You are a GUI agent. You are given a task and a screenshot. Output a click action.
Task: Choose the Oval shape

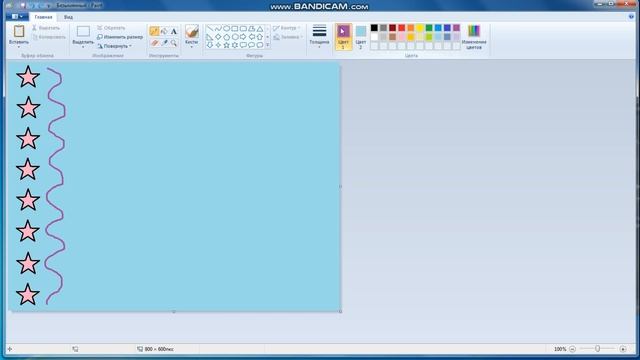pyautogui.click(x=226, y=29)
